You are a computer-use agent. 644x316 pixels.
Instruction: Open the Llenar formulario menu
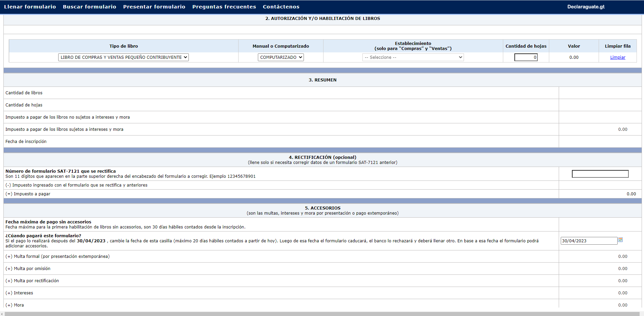click(30, 7)
